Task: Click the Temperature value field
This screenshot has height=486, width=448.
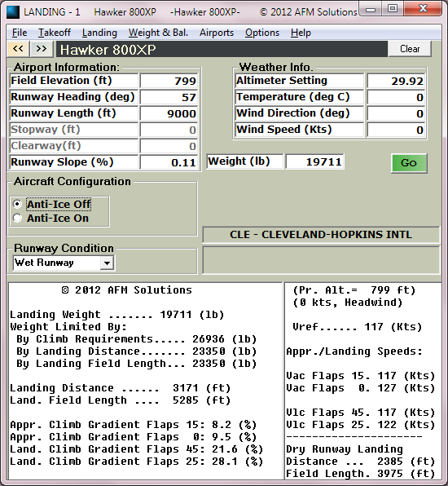Action: pos(396,97)
